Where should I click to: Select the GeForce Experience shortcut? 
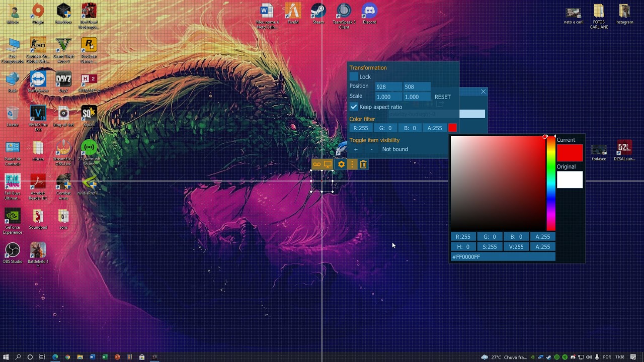click(x=13, y=221)
